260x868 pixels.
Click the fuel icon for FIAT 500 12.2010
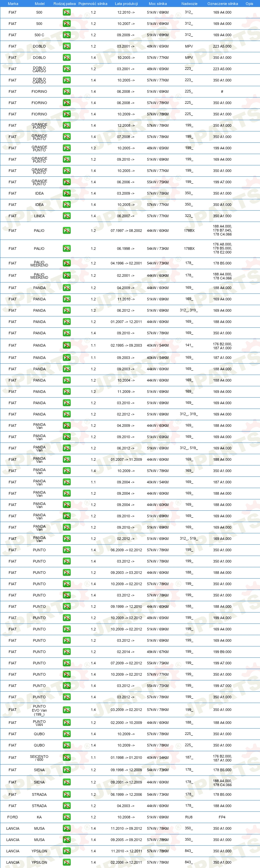click(x=67, y=12)
